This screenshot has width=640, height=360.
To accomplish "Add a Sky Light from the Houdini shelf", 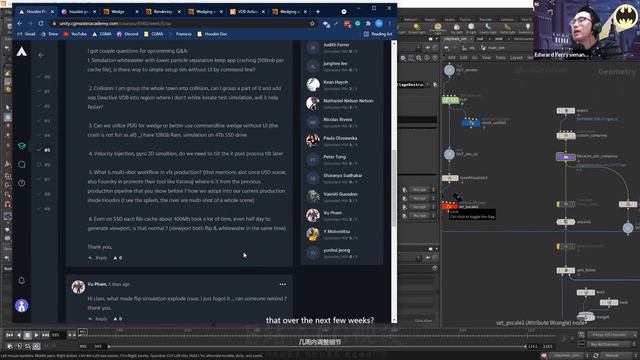I will 456,28.
